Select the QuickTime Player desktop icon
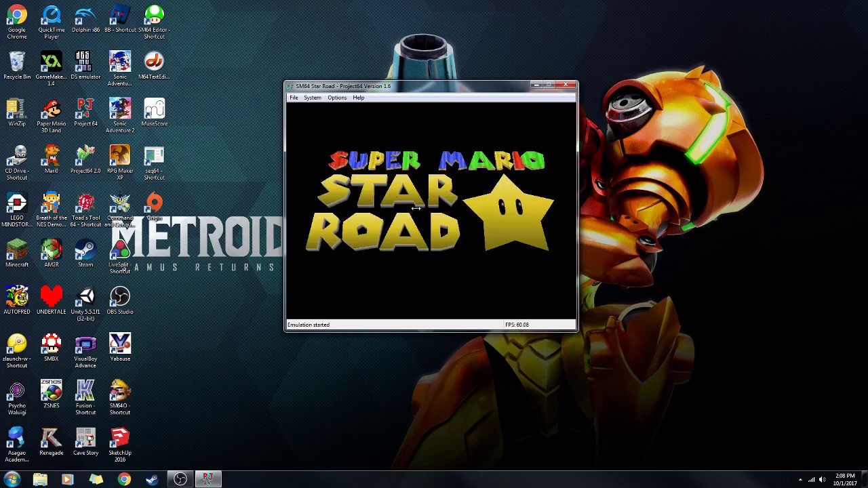Viewport: 868px width, 488px height. [52, 22]
